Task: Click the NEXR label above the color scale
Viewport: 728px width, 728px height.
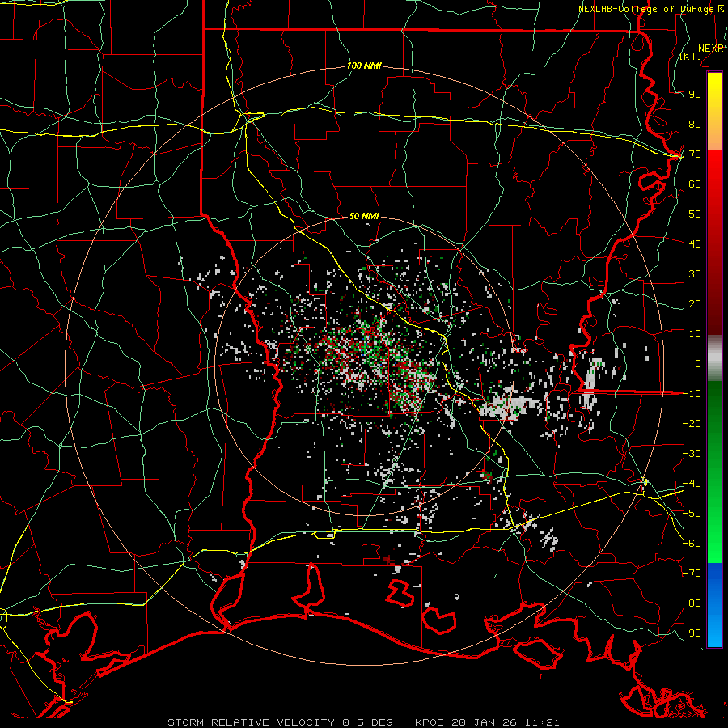Action: point(711,49)
